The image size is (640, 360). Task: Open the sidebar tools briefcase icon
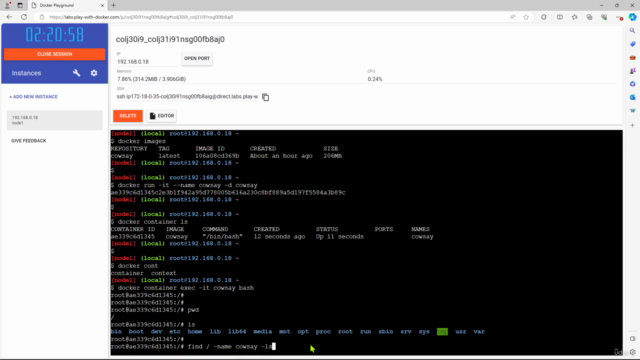pyautogui.click(x=632, y=58)
